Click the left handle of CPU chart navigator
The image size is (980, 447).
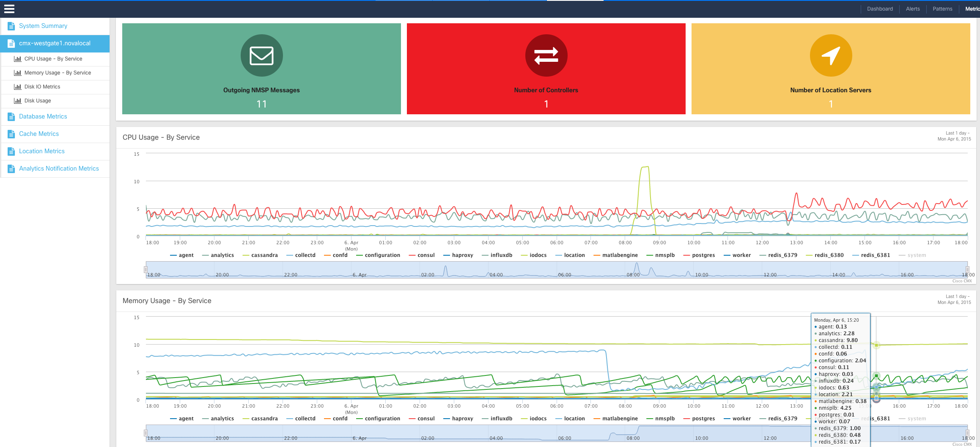145,269
